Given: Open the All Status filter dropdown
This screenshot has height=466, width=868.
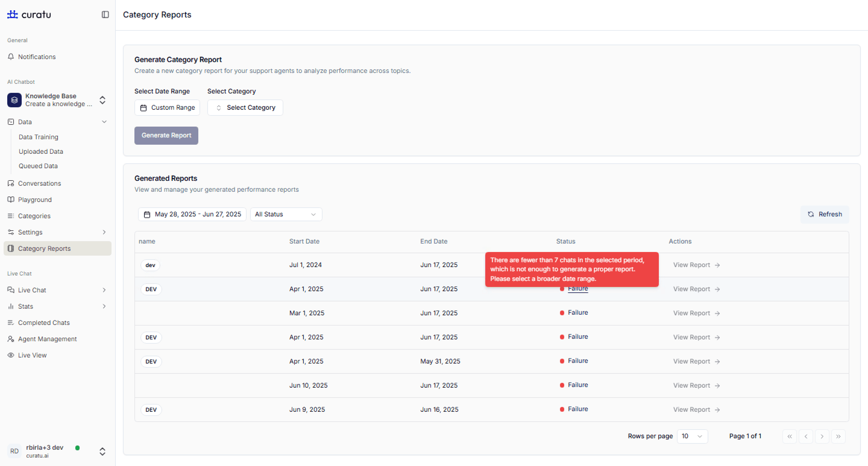Looking at the screenshot, I should click(x=286, y=214).
